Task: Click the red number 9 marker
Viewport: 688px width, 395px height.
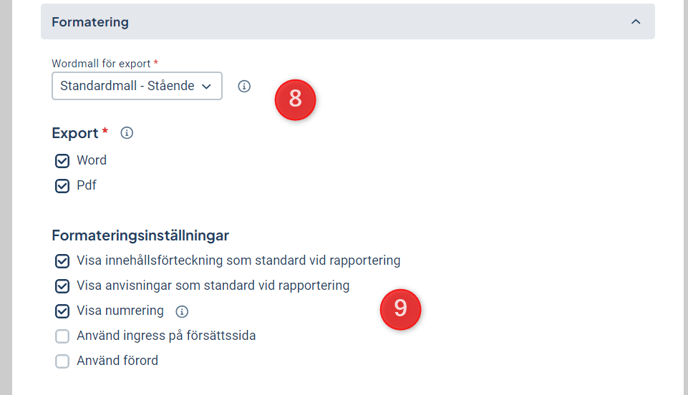Action: pyautogui.click(x=401, y=309)
